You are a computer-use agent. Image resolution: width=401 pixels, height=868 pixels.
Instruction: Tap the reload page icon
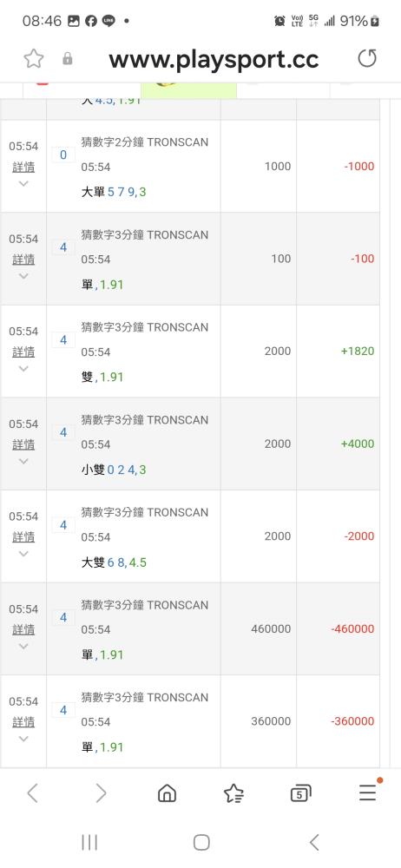click(x=367, y=58)
